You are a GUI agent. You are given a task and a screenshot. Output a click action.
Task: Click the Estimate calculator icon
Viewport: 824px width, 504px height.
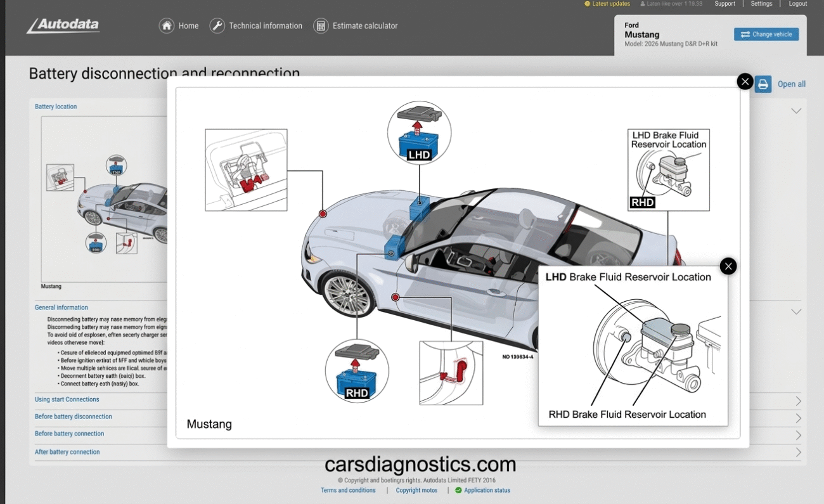(x=321, y=26)
